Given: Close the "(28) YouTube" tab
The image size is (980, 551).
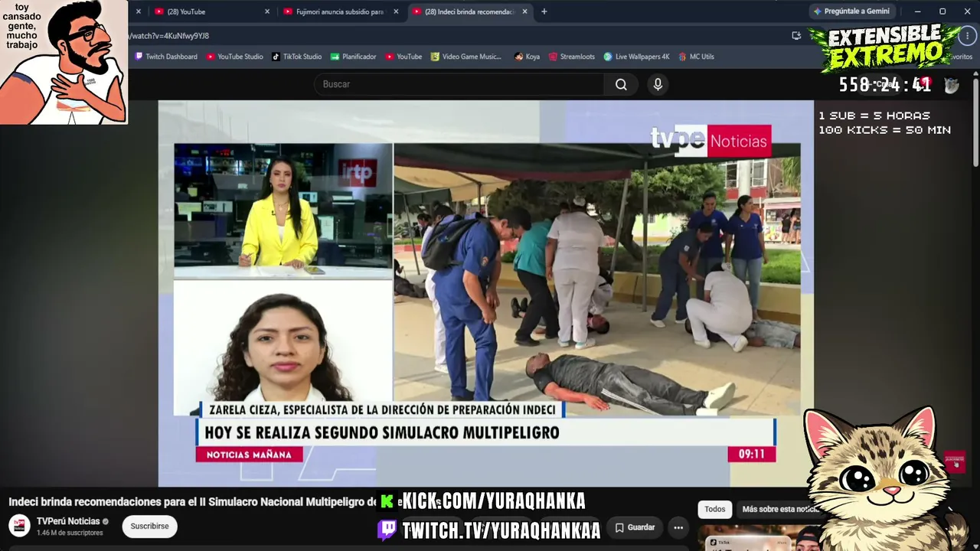Looking at the screenshot, I should pyautogui.click(x=267, y=11).
